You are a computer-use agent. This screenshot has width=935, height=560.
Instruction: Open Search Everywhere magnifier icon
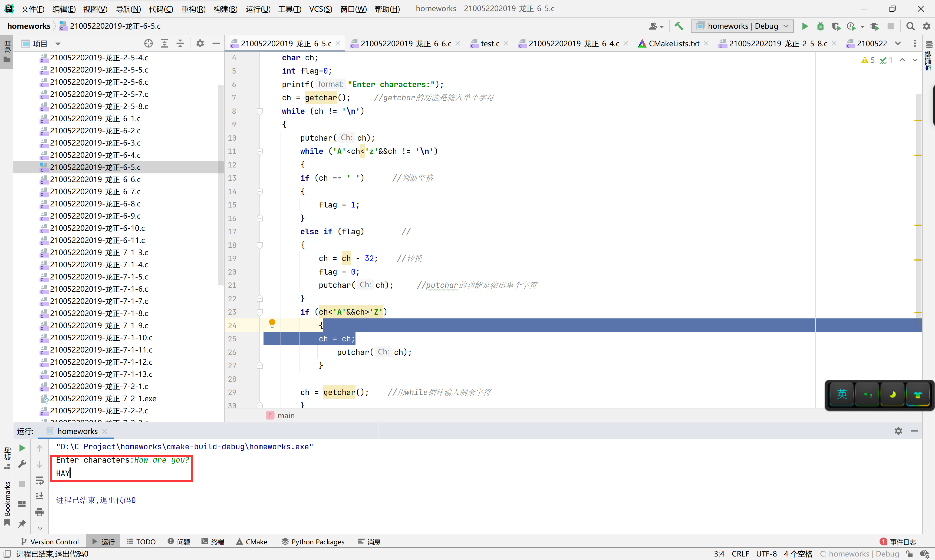click(910, 26)
